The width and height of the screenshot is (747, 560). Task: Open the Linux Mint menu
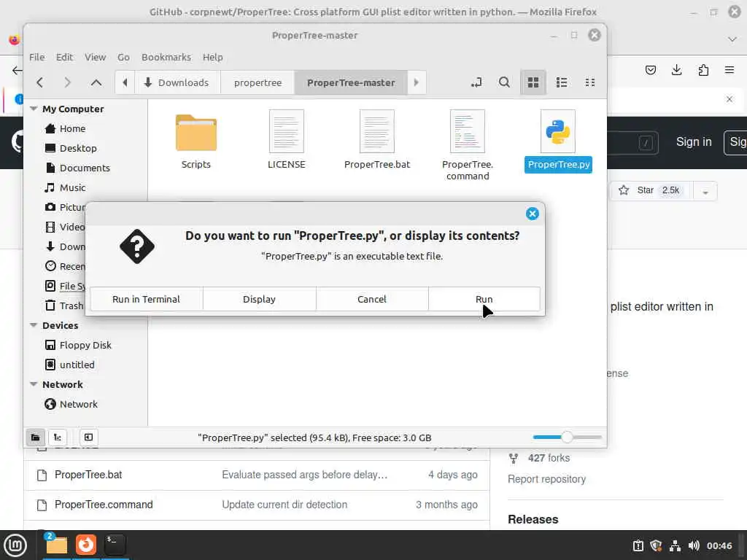15,545
